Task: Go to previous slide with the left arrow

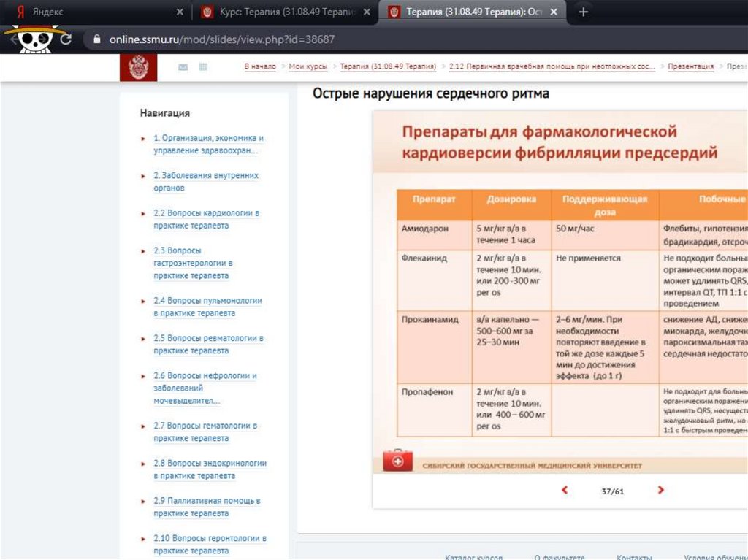Action: pyautogui.click(x=565, y=490)
